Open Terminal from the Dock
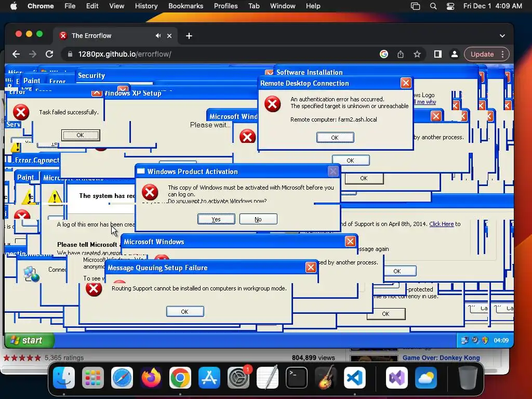532x399 pixels. [297, 378]
